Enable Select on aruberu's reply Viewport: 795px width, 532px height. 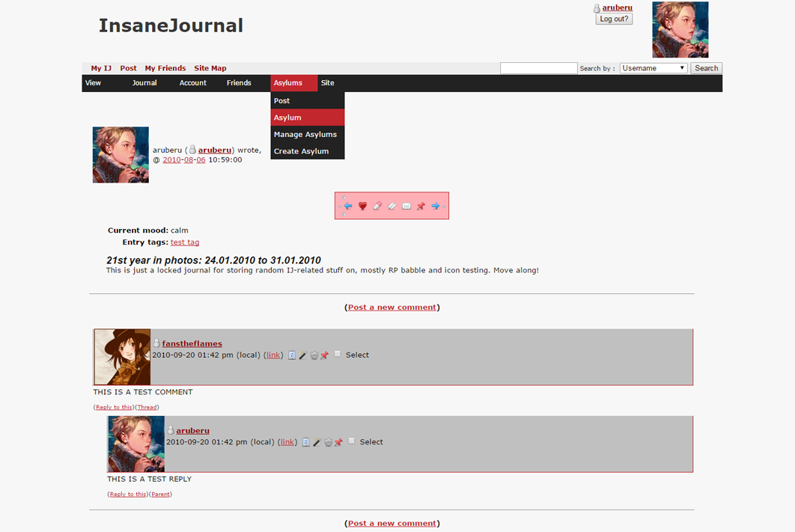click(351, 441)
